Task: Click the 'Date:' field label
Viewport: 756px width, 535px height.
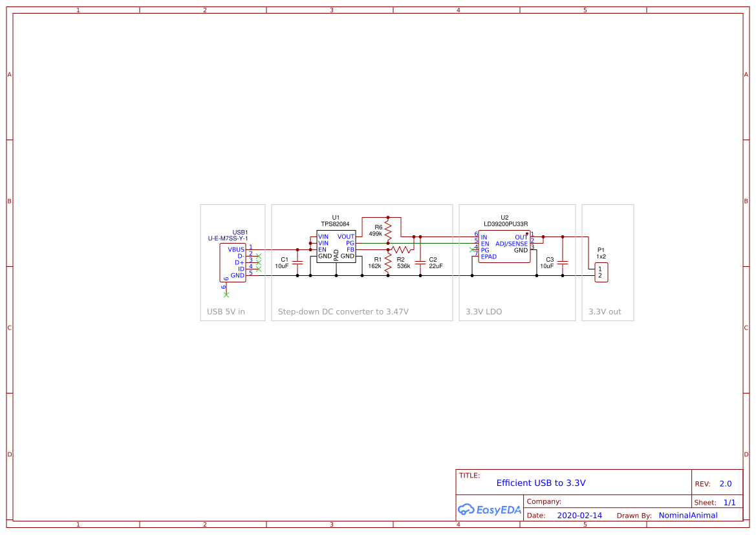Action: tap(536, 515)
